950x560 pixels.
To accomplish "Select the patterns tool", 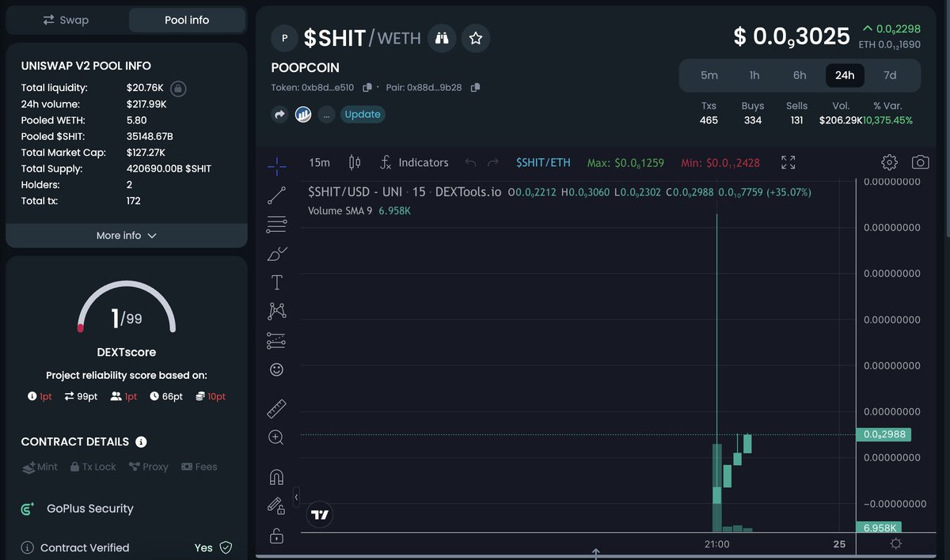I will pyautogui.click(x=276, y=312).
